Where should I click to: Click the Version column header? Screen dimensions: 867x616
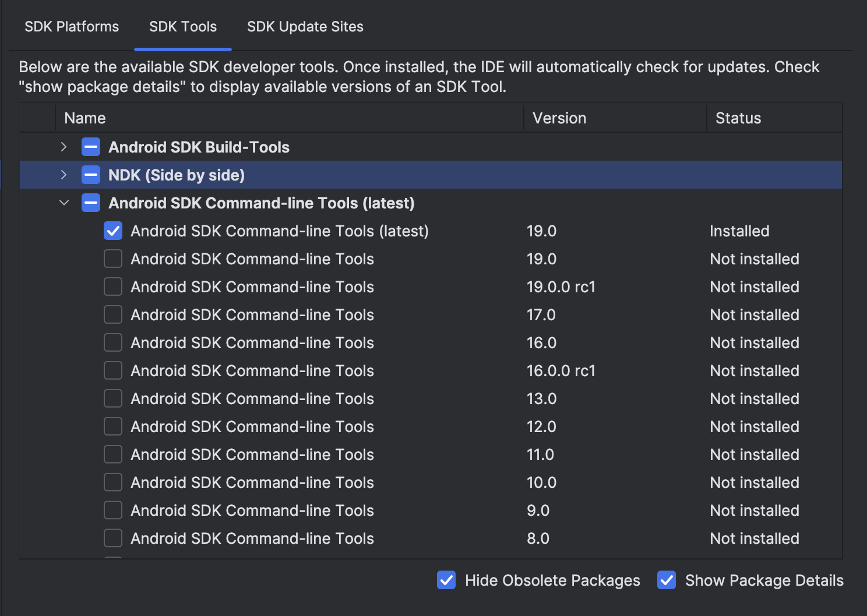[615, 118]
